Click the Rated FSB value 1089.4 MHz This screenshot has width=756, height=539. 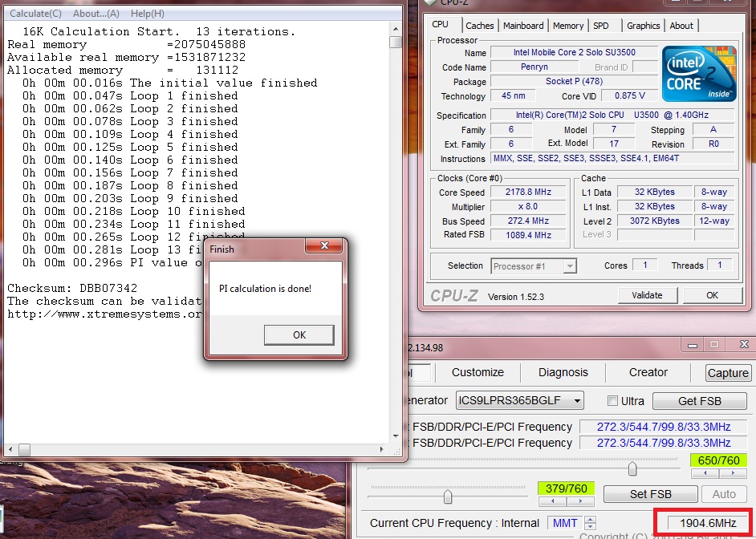[528, 235]
